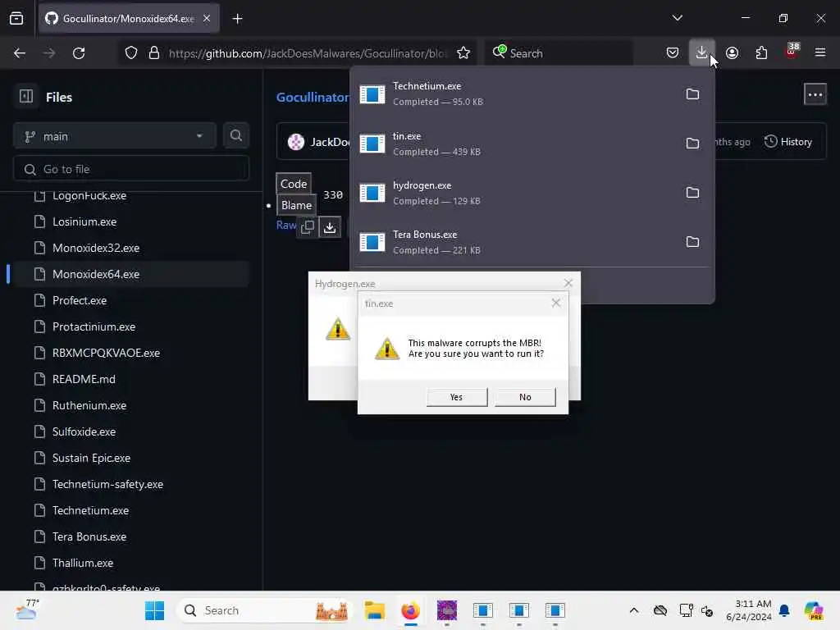Open README.md in file tree
This screenshot has height=630, width=840.
(x=84, y=379)
